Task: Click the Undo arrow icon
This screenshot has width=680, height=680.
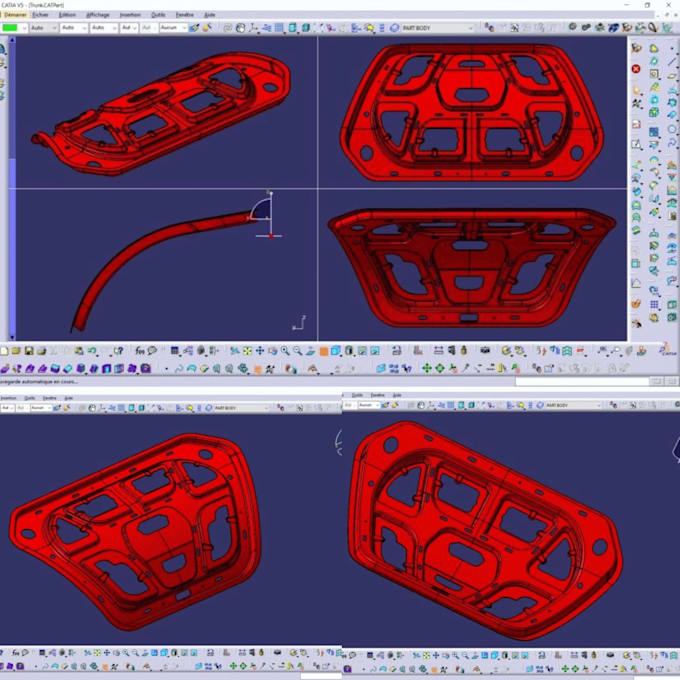Action: (92, 350)
